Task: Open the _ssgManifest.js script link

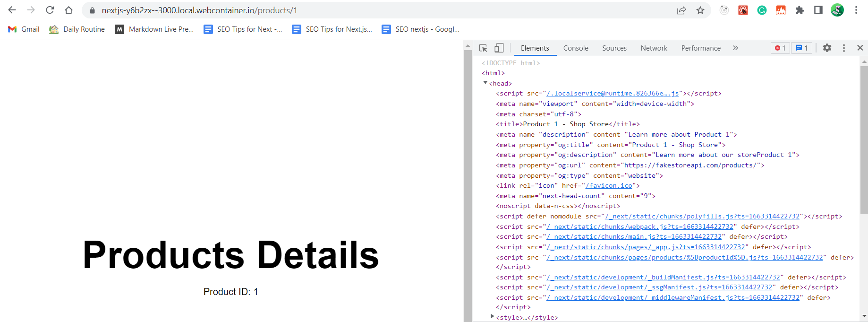Action: pos(659,287)
